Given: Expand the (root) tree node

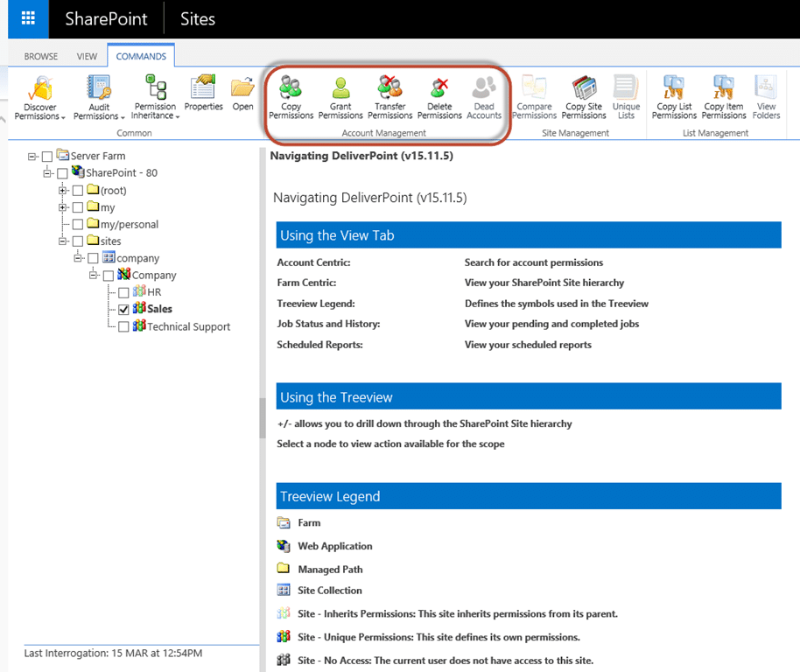Looking at the screenshot, I should point(63,191).
